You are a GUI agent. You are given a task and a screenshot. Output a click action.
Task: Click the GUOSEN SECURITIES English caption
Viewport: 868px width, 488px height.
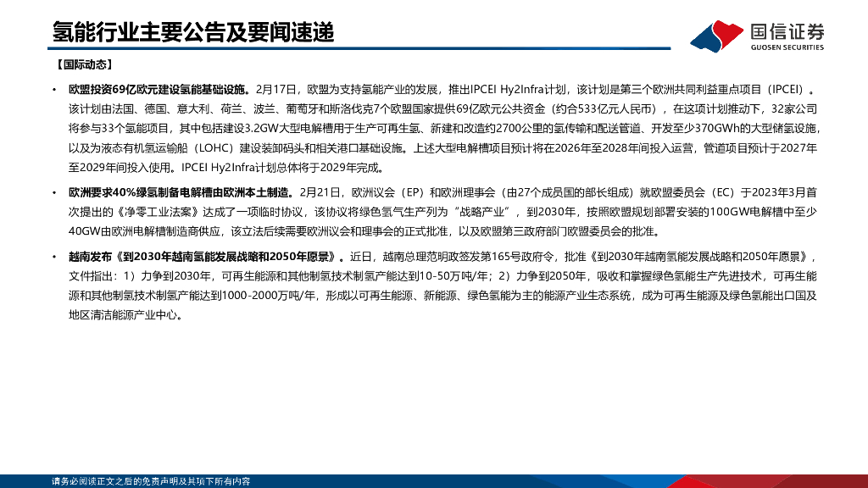tap(787, 47)
